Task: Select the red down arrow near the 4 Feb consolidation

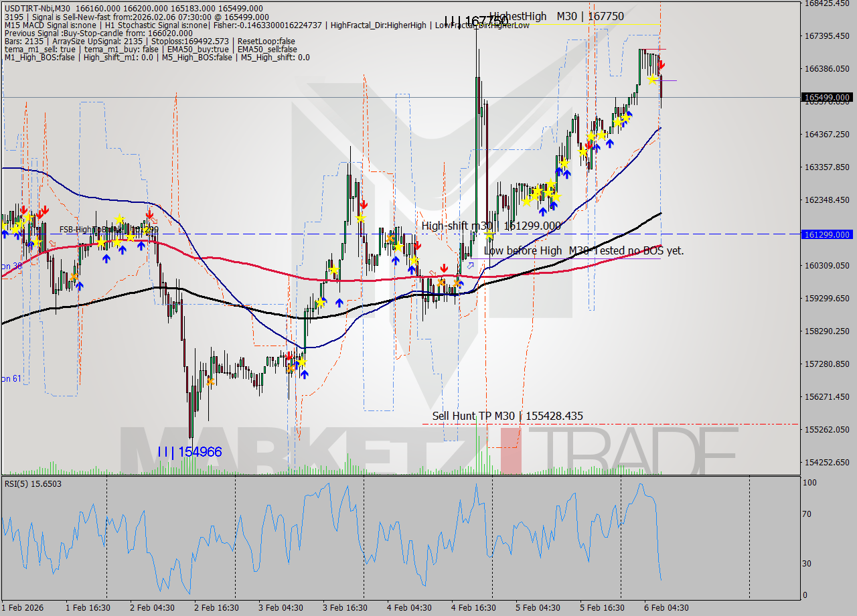Action: 445,268
